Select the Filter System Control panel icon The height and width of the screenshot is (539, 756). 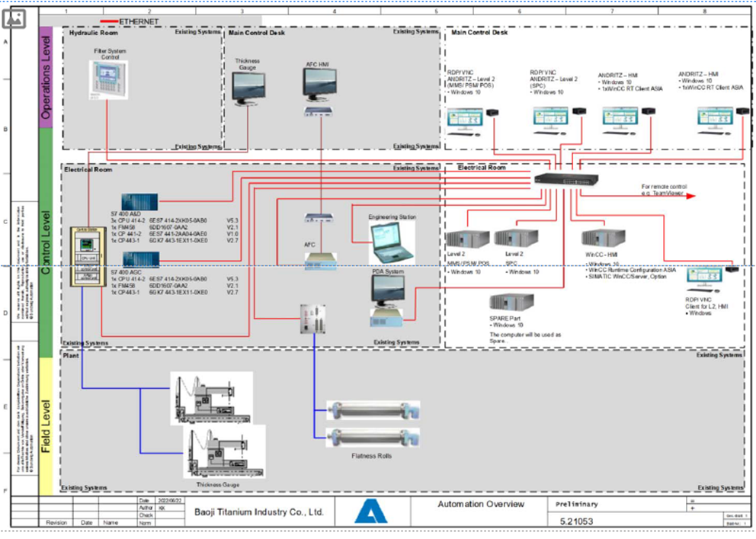point(107,80)
